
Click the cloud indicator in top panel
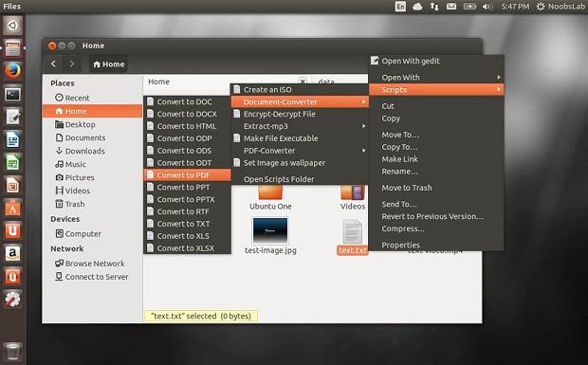[417, 7]
